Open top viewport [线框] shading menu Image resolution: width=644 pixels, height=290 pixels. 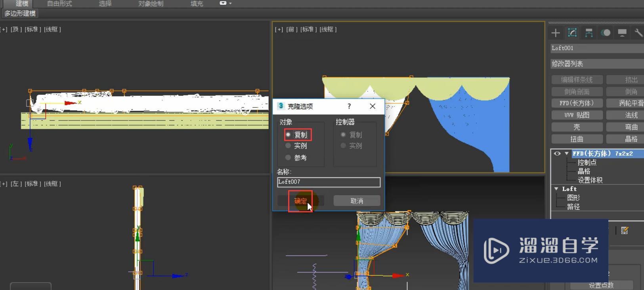point(52,29)
